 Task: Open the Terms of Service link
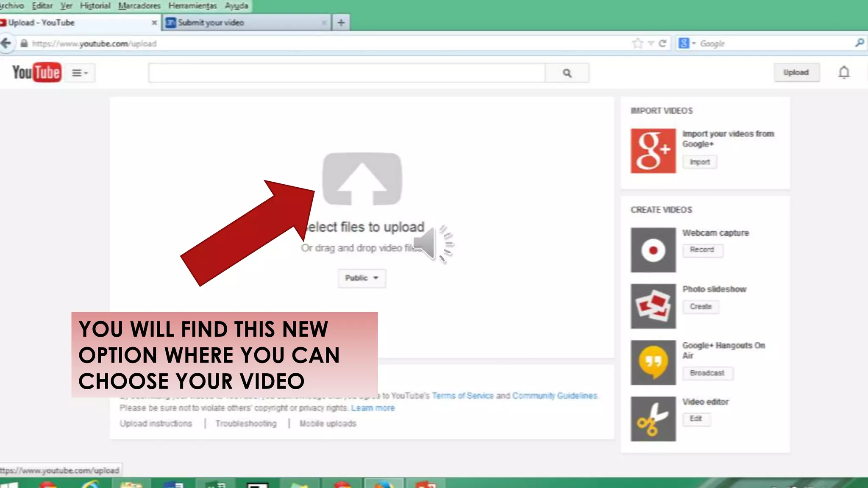click(x=463, y=396)
